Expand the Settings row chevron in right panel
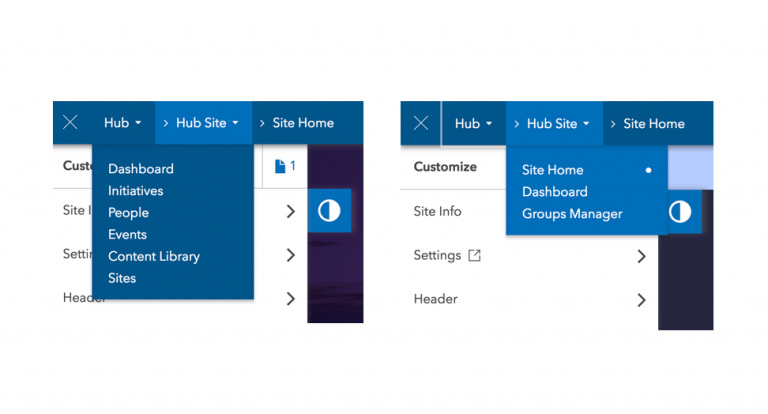This screenshot has height=414, width=768. tap(641, 256)
